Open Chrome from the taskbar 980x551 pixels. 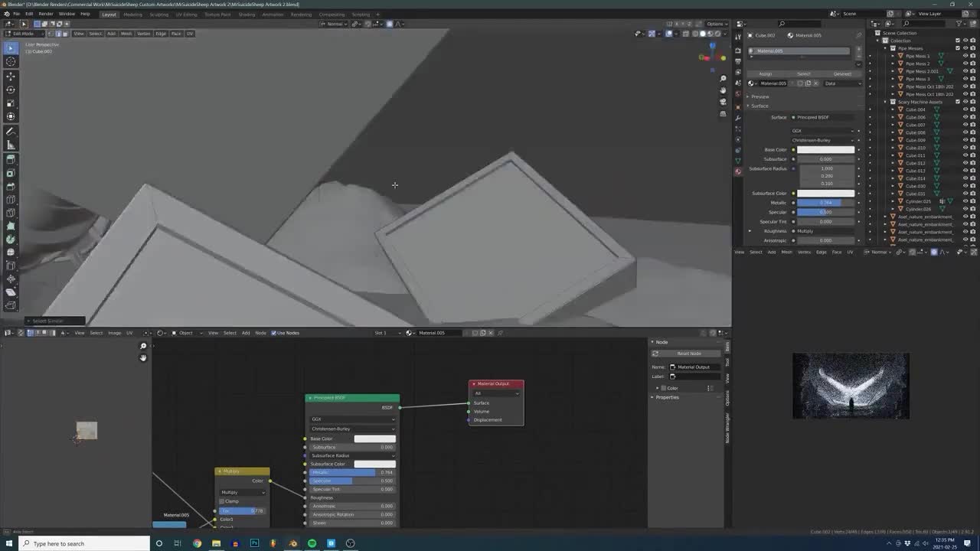click(x=197, y=543)
